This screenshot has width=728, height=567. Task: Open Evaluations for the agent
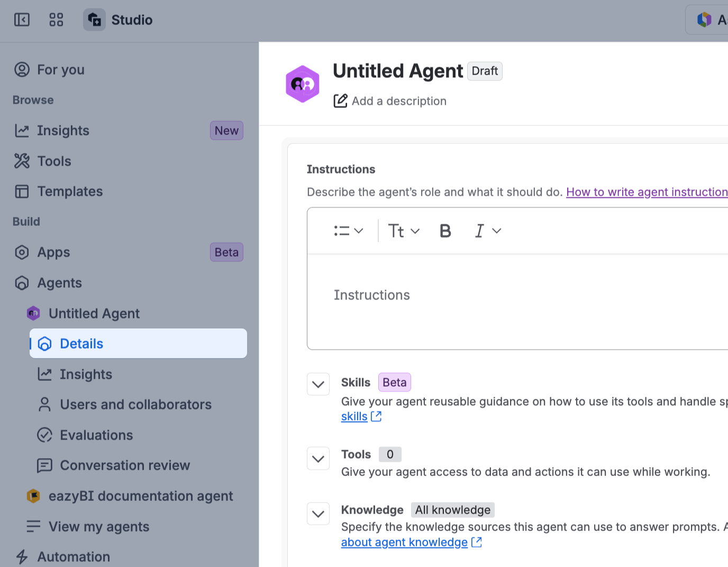pyautogui.click(x=139, y=435)
